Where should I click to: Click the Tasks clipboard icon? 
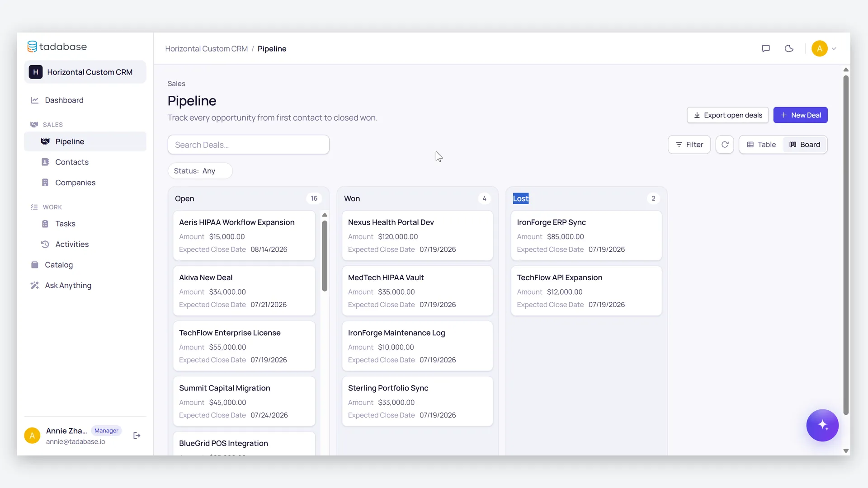coord(45,224)
